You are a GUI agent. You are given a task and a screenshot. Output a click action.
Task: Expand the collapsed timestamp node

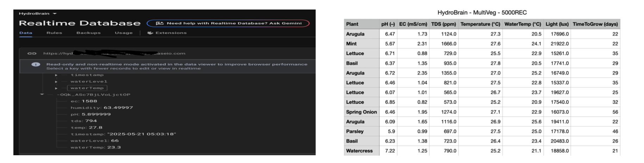56,75
